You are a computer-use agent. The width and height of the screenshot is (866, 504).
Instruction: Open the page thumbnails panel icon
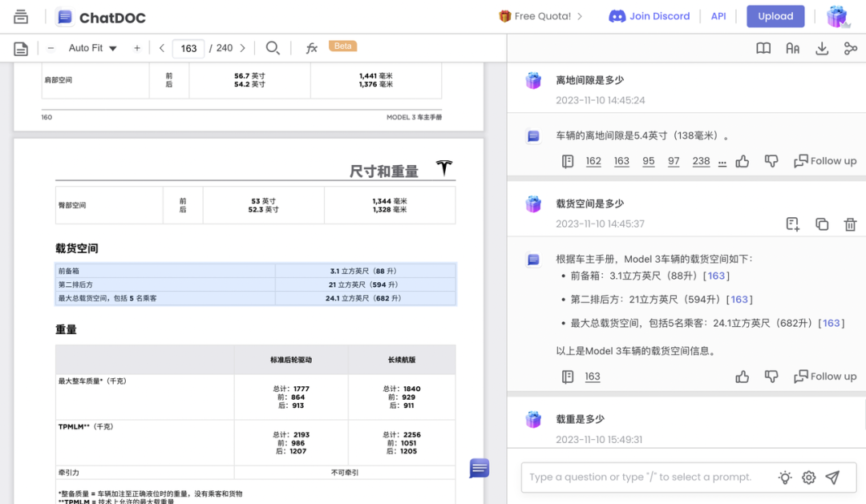(20, 48)
